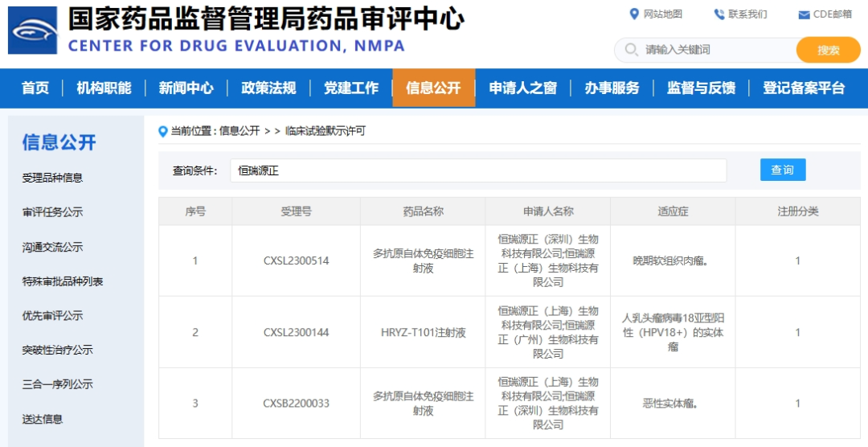Image resolution: width=868 pixels, height=447 pixels.
Task: Click the 适应症 column header
Action: (x=673, y=211)
